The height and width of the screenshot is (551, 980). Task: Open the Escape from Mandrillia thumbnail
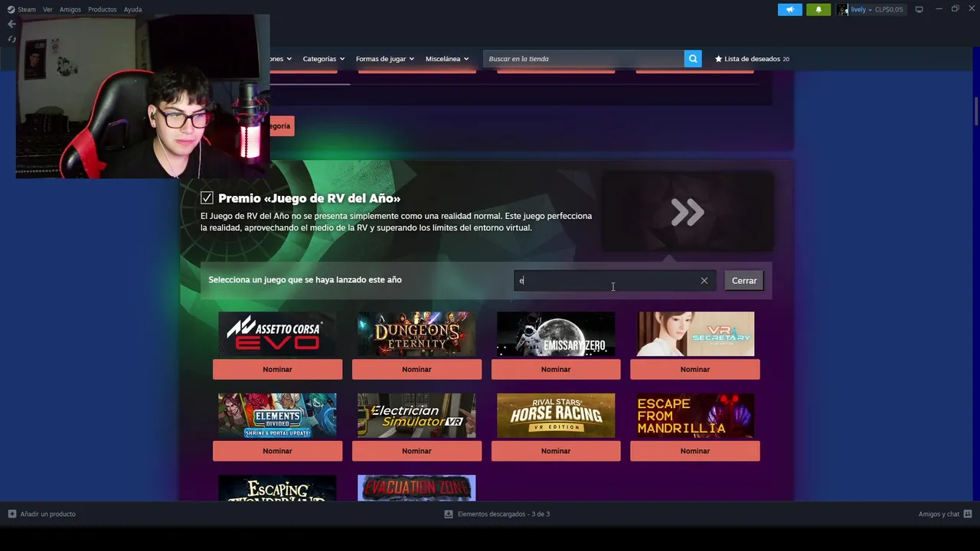coord(695,416)
